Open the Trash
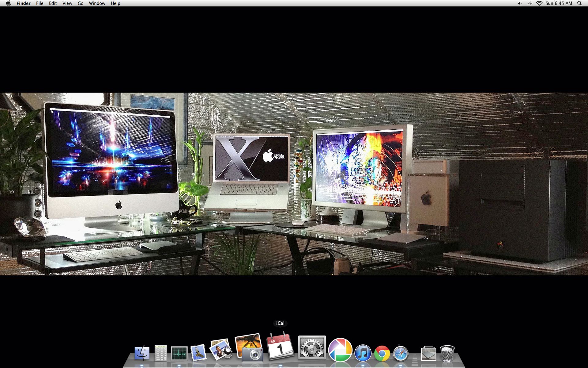 coord(447,353)
